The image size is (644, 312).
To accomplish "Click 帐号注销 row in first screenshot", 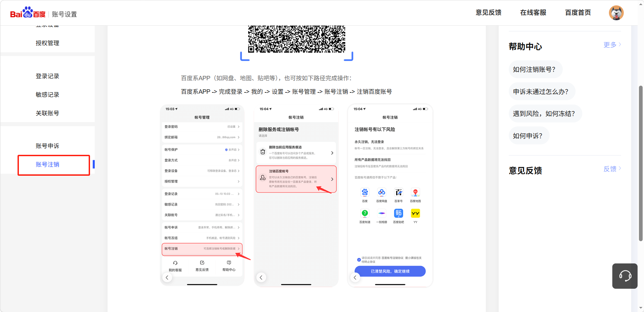I will (202, 249).
